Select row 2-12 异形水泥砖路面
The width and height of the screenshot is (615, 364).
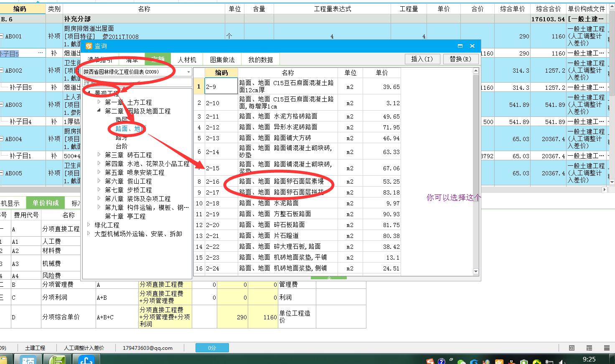pyautogui.click(x=297, y=127)
